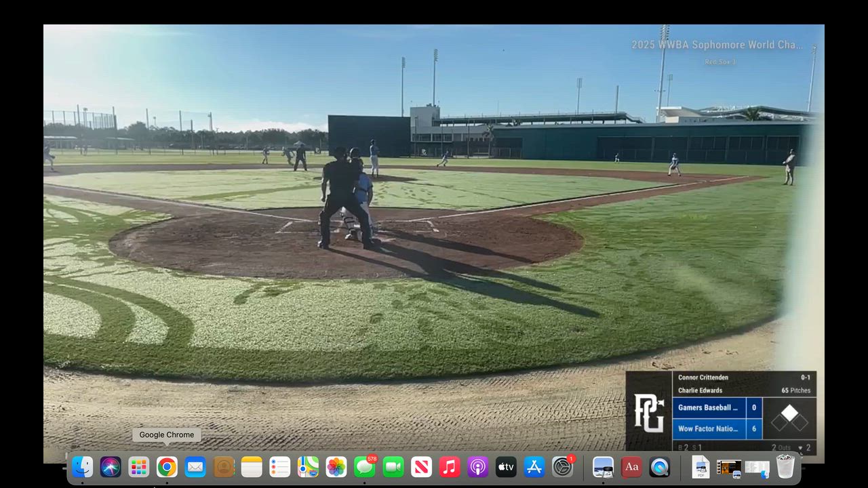Open the Contacts app
This screenshot has width=868, height=488.
[x=224, y=467]
